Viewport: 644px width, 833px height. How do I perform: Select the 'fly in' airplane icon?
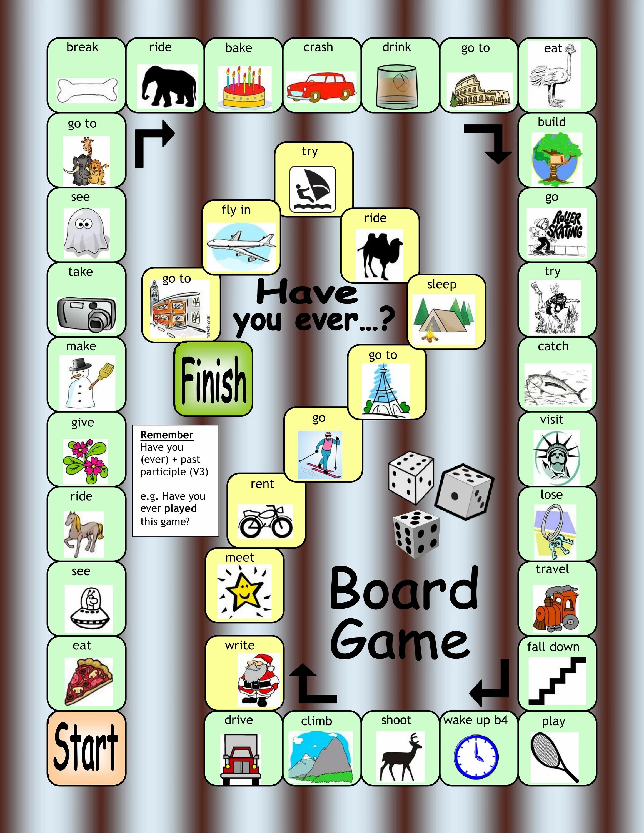click(238, 247)
